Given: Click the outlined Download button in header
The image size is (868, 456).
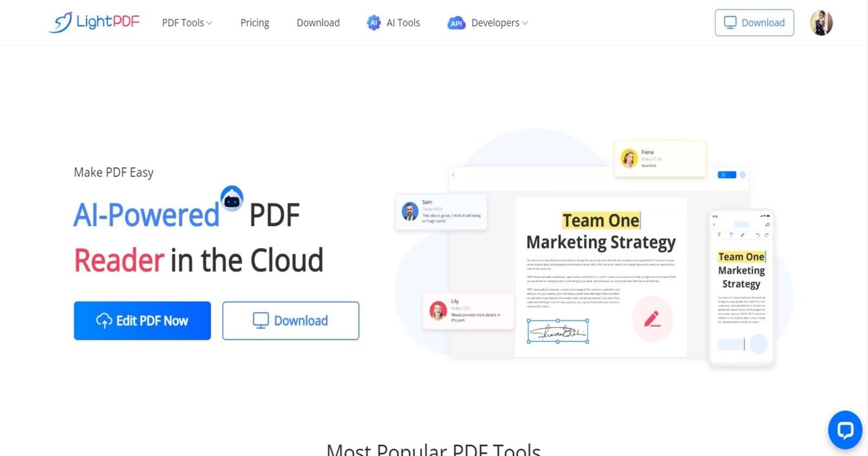Looking at the screenshot, I should point(754,23).
